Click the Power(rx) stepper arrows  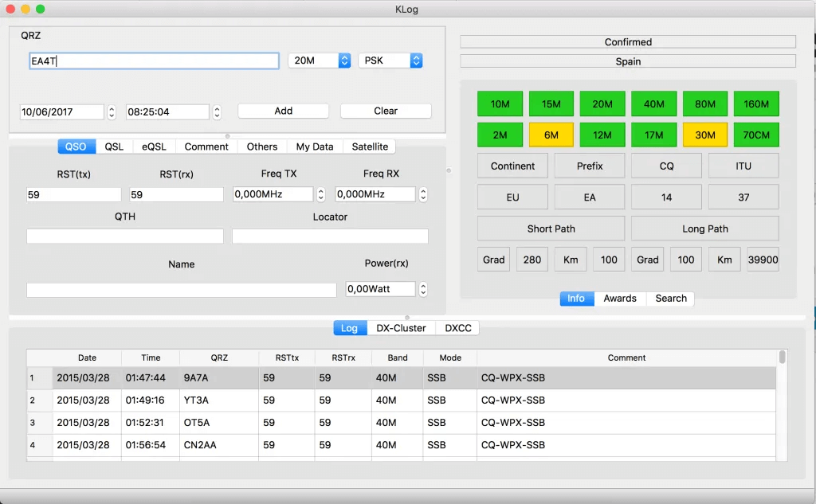[423, 289]
